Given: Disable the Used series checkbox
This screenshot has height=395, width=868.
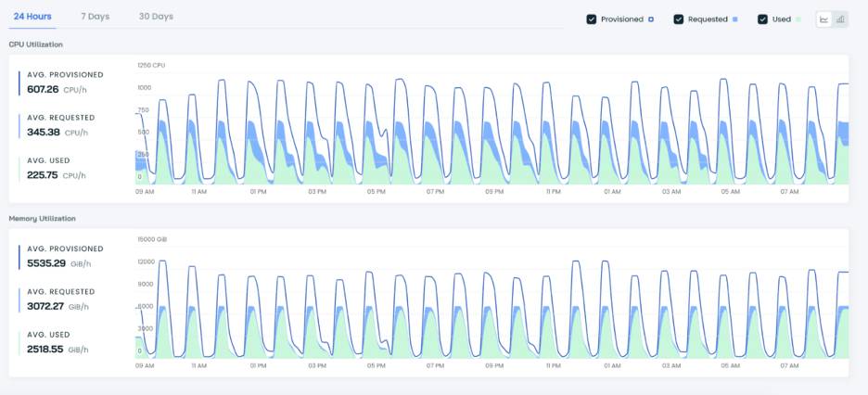Looking at the screenshot, I should point(762,19).
